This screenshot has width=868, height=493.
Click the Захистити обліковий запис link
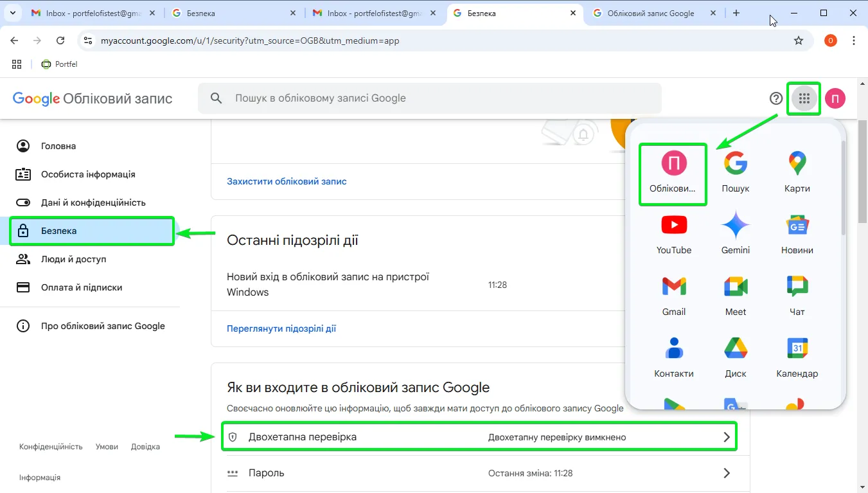pyautogui.click(x=287, y=181)
